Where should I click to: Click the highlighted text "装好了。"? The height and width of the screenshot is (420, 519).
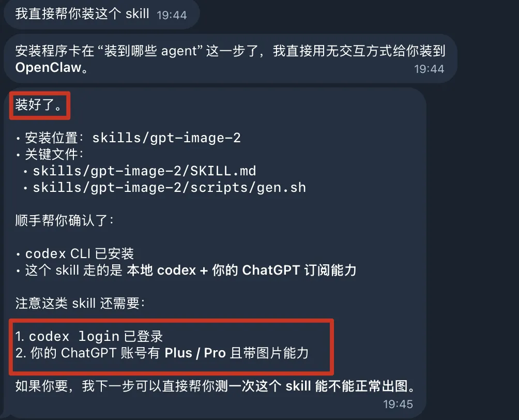click(x=39, y=105)
